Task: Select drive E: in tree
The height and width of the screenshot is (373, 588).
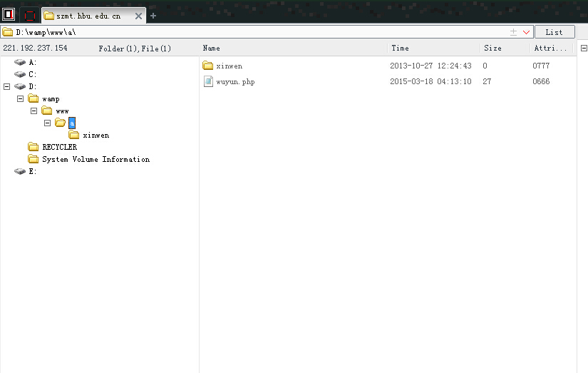Action: click(x=33, y=171)
